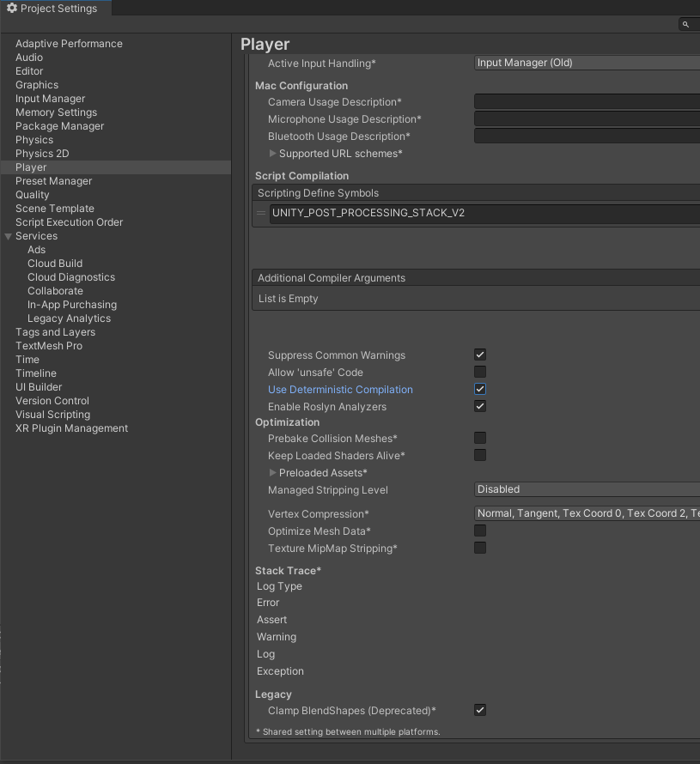
Task: Open the Managed Stripping Level dropdown
Action: click(587, 488)
